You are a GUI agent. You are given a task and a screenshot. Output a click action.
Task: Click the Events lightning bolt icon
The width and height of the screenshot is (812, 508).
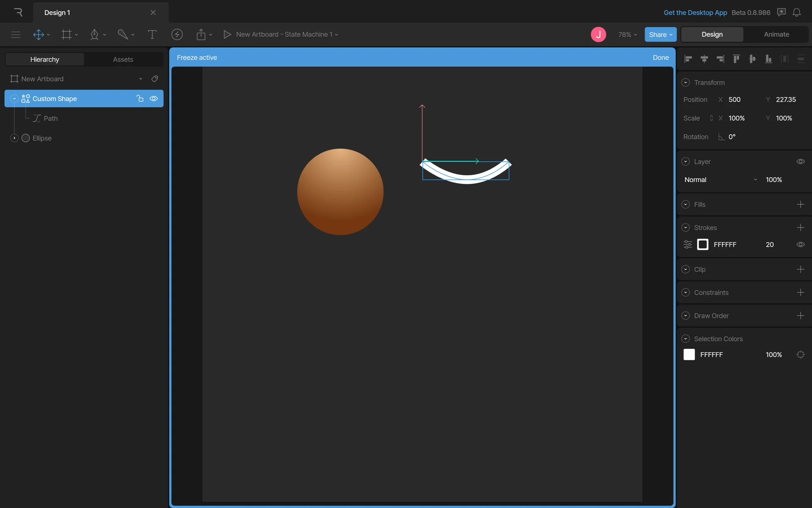coord(177,35)
